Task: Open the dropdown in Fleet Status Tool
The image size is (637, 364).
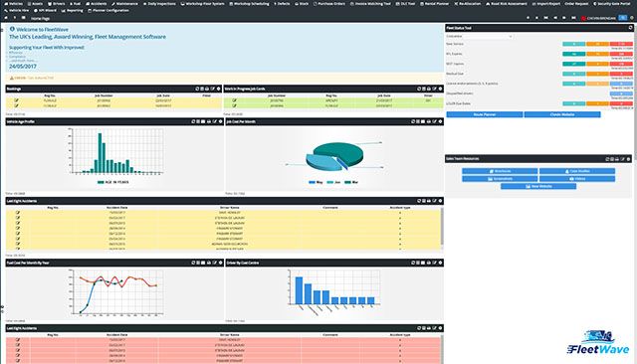Action: click(x=479, y=36)
